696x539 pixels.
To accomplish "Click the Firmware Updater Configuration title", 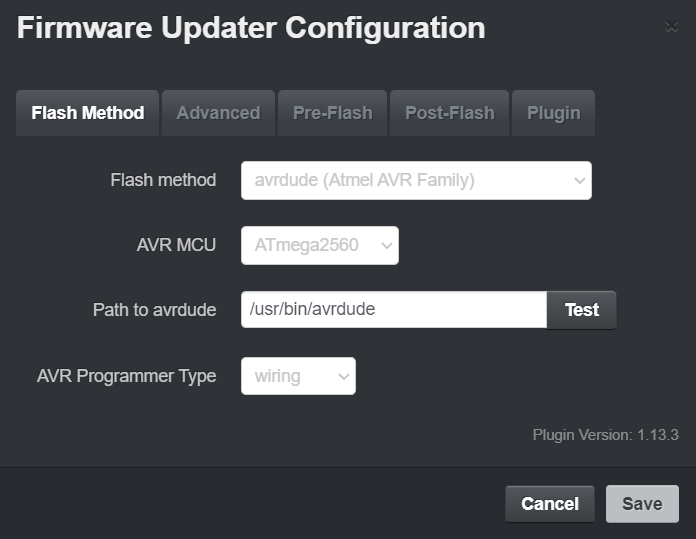I will pyautogui.click(x=251, y=28).
